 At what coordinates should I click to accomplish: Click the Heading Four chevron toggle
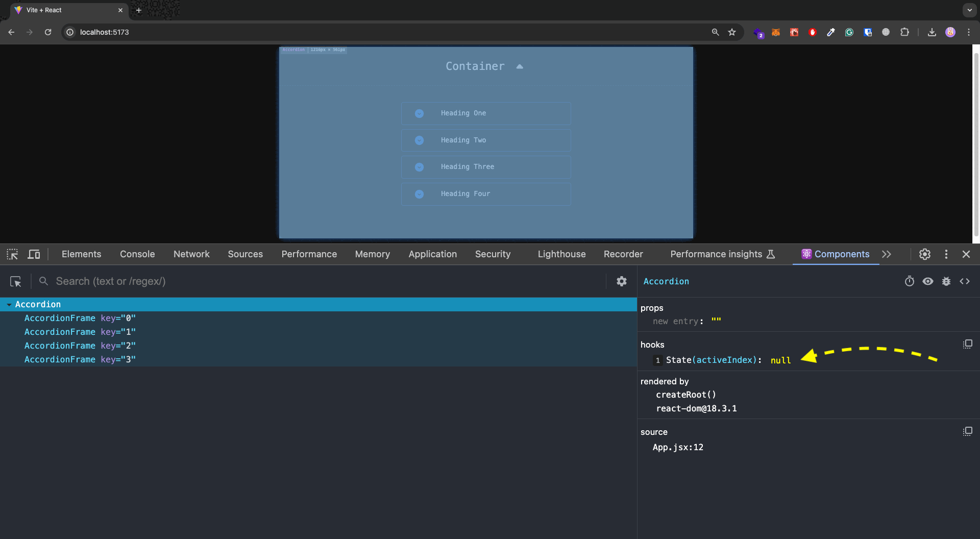(x=419, y=194)
